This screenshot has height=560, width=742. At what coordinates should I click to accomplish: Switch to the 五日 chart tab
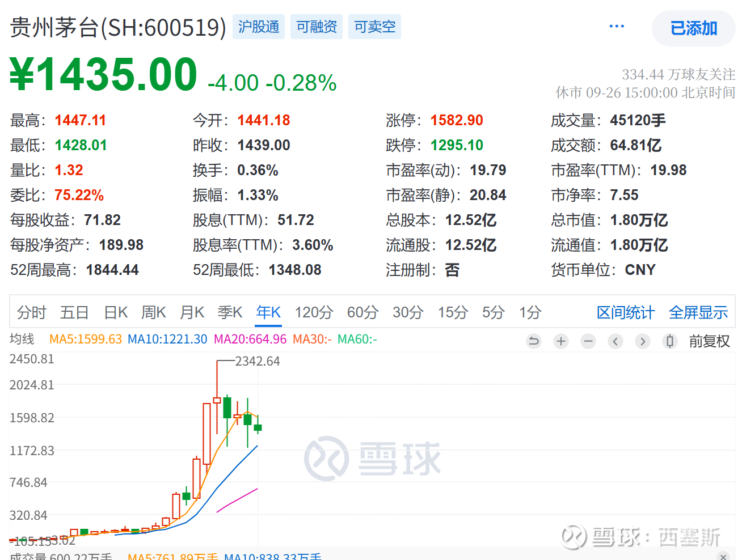point(74,312)
